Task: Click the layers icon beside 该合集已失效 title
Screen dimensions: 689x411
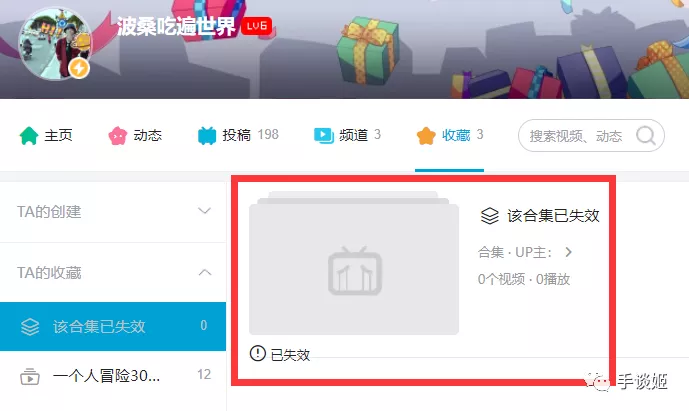Action: (490, 216)
